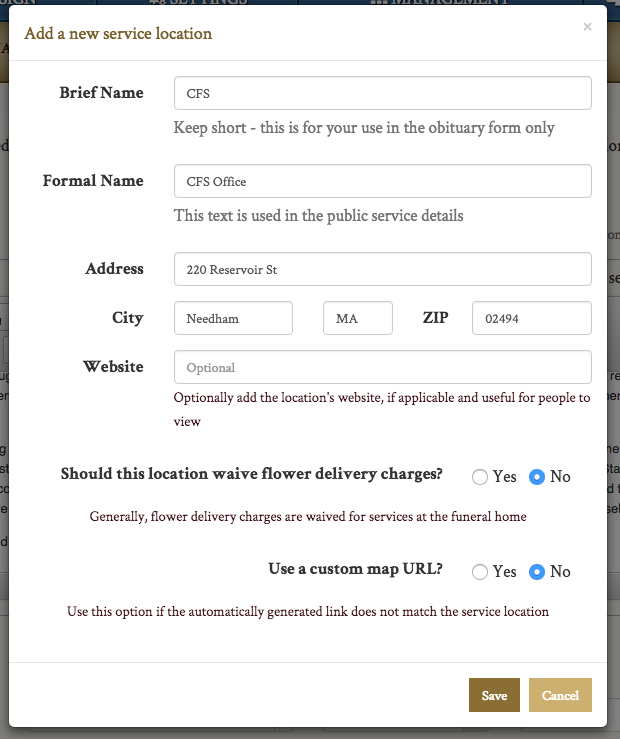Close the Add service location dialog

(587, 27)
